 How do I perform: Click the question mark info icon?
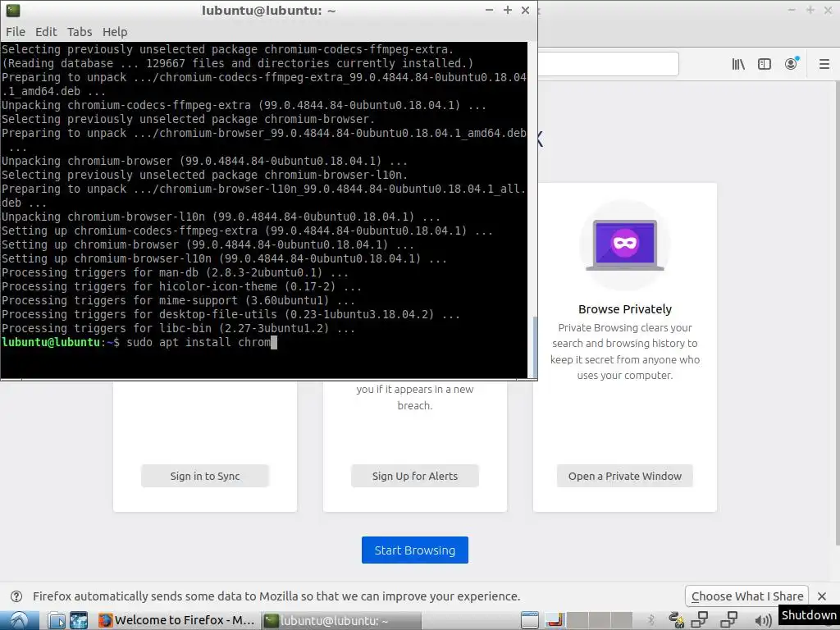(16, 596)
